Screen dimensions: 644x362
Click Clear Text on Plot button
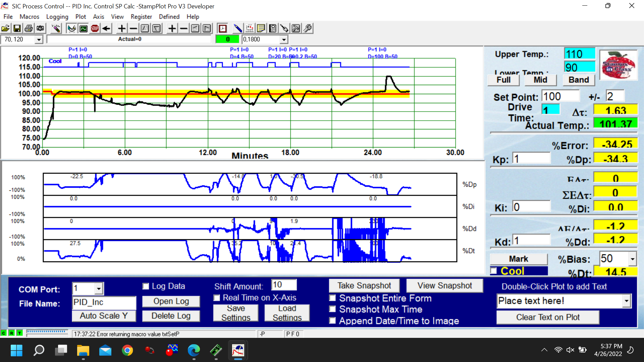coord(548,317)
